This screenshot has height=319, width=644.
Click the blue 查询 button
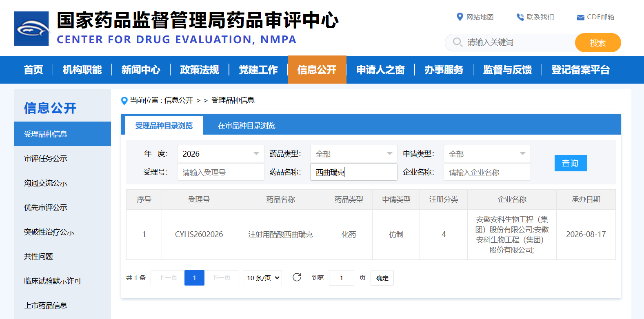coord(571,163)
